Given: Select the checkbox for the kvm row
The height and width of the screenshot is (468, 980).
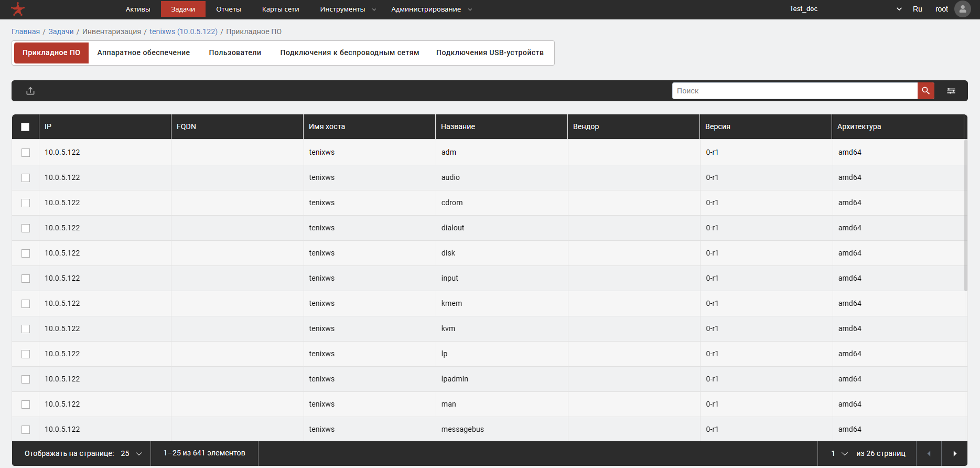Looking at the screenshot, I should point(26,329).
